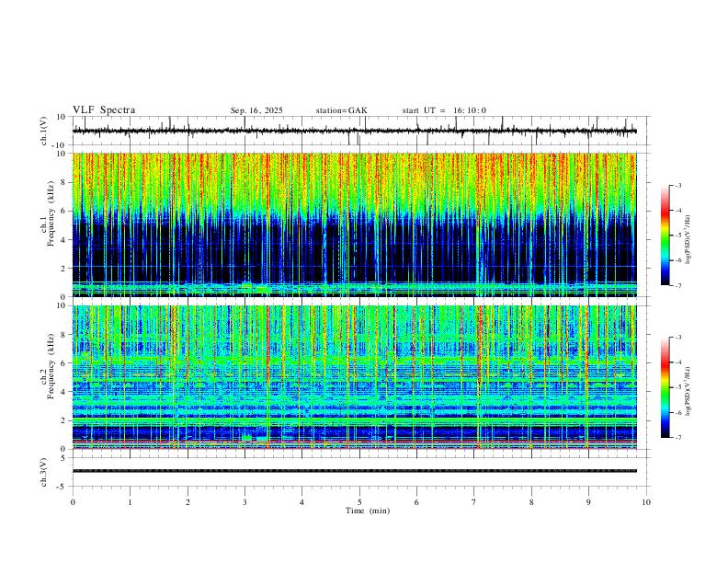Click inside the ch.2 spectrogram panel
728x563 pixels.
354,377
